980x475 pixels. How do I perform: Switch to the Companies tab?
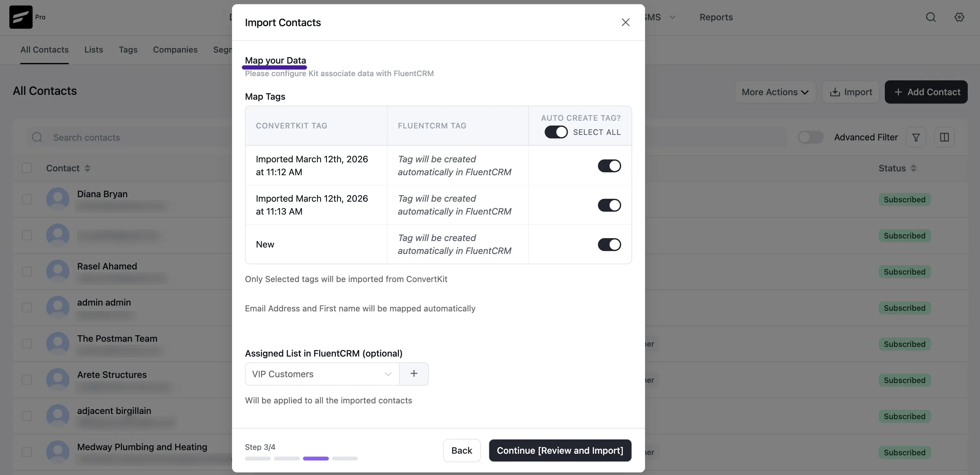pyautogui.click(x=176, y=50)
